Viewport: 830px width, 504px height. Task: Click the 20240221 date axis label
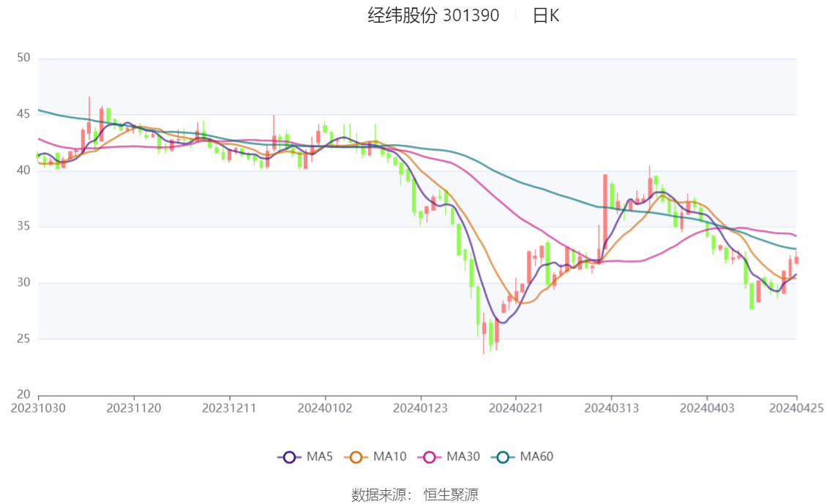pyautogui.click(x=515, y=408)
